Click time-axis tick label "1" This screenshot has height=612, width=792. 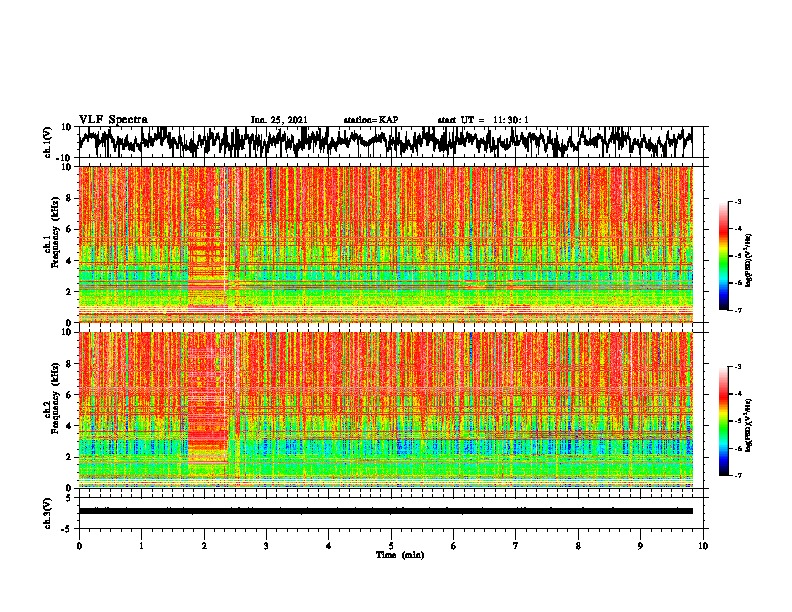click(141, 546)
